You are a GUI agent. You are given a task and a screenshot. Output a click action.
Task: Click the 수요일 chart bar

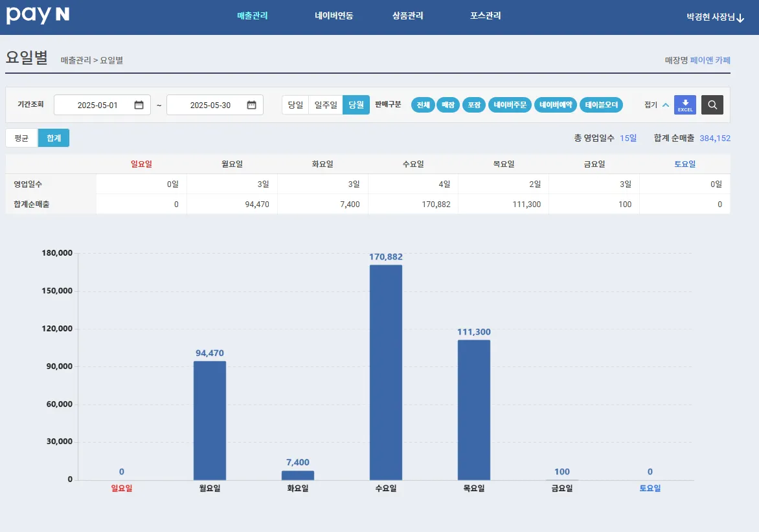click(386, 372)
